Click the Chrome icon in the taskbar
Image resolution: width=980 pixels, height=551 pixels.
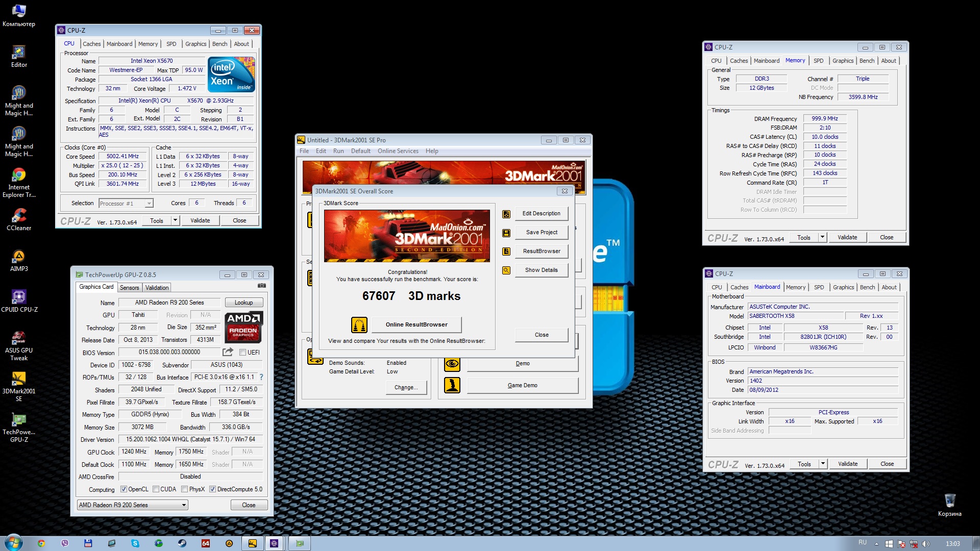tap(41, 543)
